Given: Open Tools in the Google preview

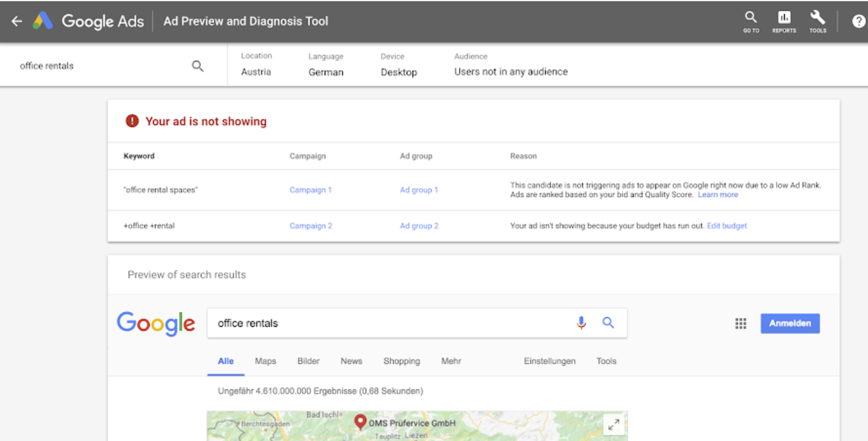Looking at the screenshot, I should point(606,361).
